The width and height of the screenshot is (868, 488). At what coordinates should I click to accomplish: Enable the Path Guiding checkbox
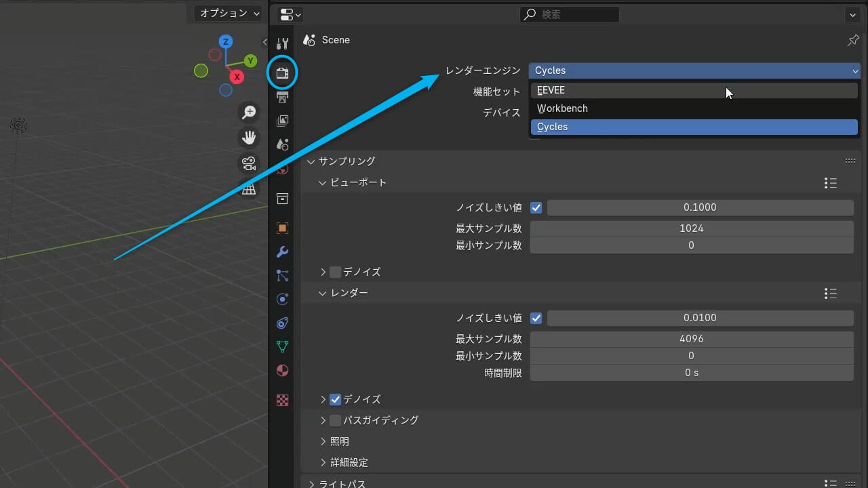pos(335,420)
